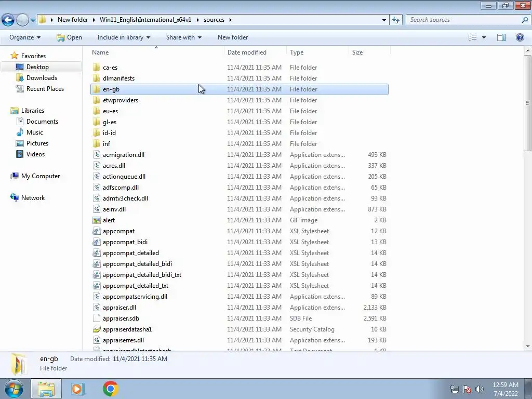The image size is (532, 399).
Task: Select Videos library in navigation pane
Action: click(x=36, y=154)
